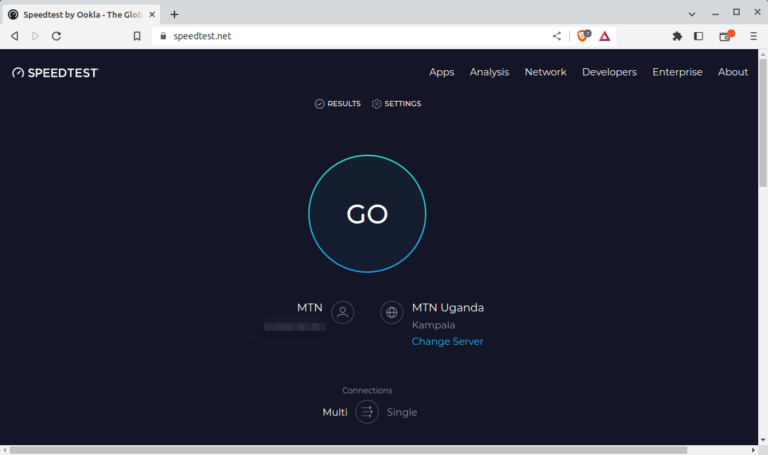Select Single connection mode
This screenshot has height=455, width=768.
[402, 412]
